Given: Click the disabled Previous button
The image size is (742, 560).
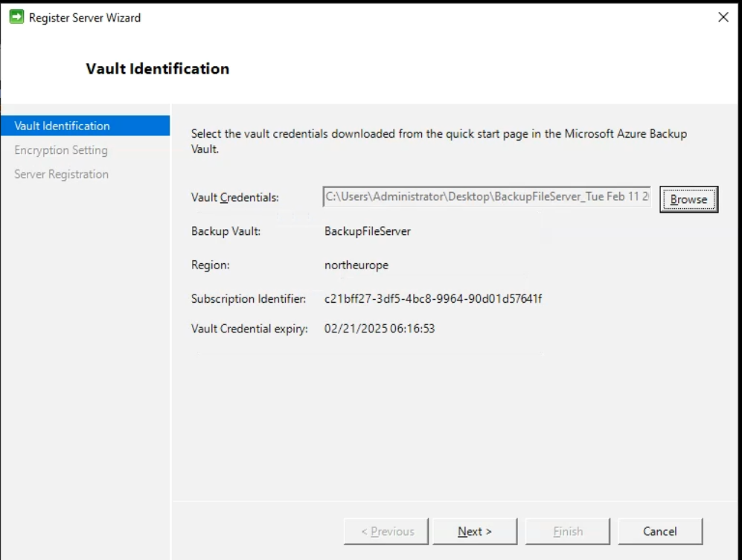Looking at the screenshot, I should coord(386,531).
